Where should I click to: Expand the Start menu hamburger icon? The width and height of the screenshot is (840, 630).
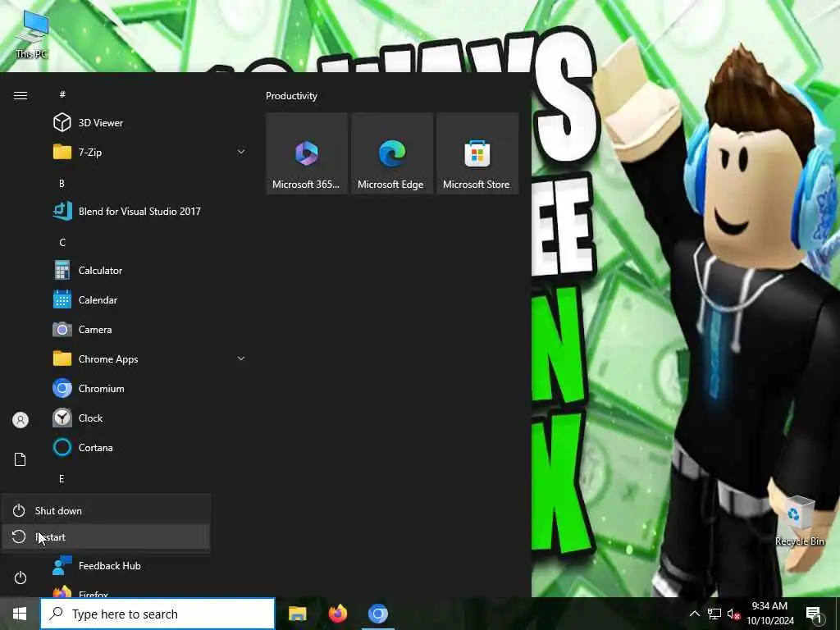(x=21, y=95)
